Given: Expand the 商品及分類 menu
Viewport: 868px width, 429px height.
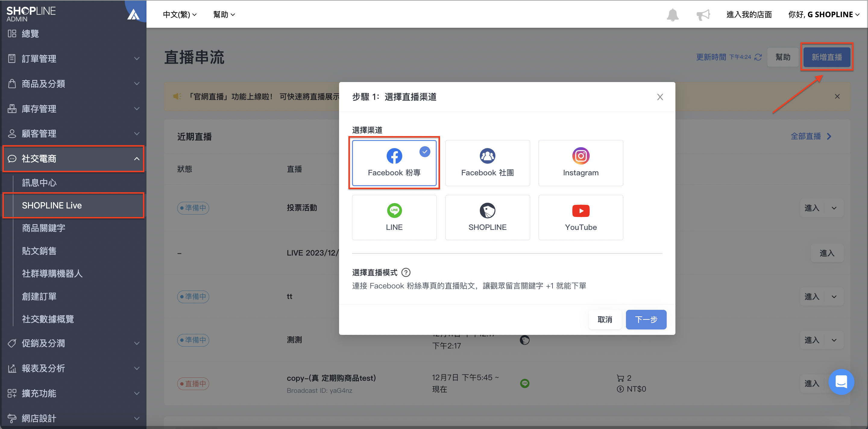Looking at the screenshot, I should pyautogui.click(x=73, y=84).
